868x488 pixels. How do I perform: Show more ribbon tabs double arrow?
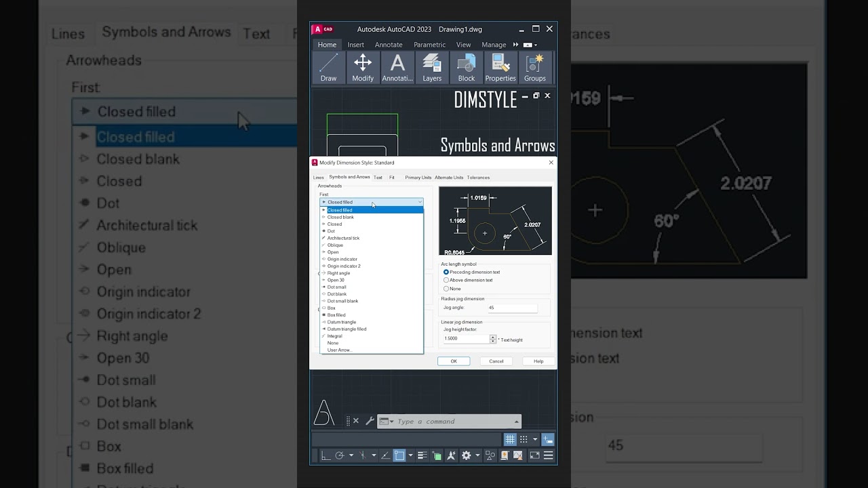(515, 45)
